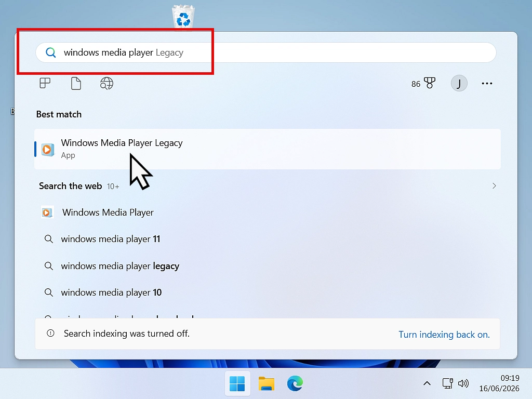Open the three-dot more options menu
532x399 pixels.
487,84
